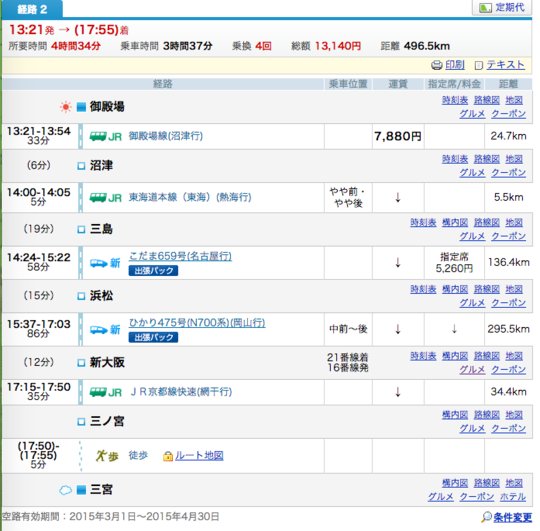This screenshot has height=531, width=540.
Task: Open 時刻表 link for 御殿場
Action: click(x=455, y=100)
